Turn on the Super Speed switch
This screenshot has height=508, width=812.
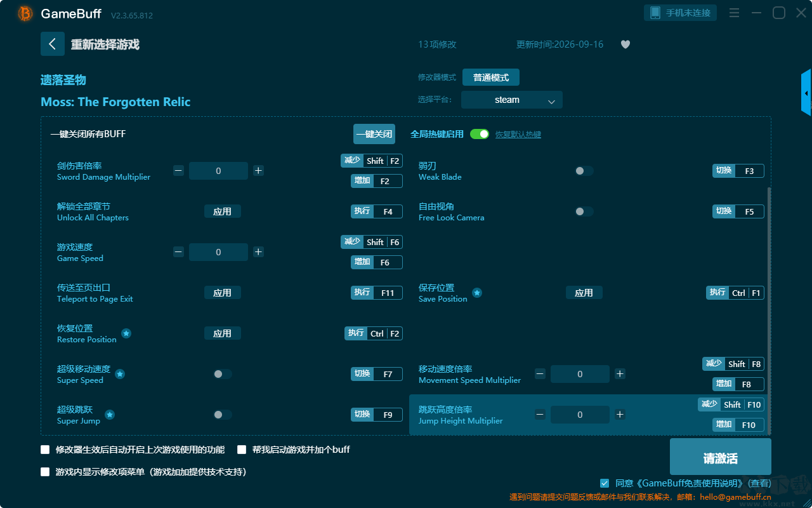click(223, 374)
